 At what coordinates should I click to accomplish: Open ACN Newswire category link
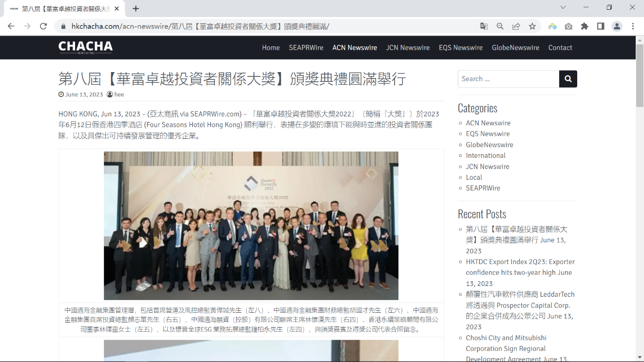(x=488, y=123)
